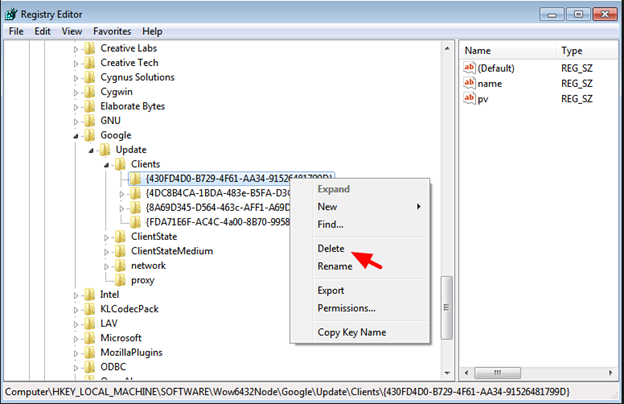Screen dimensions: 624x404
Task: Select the ODBC tree key
Action: pos(113,367)
